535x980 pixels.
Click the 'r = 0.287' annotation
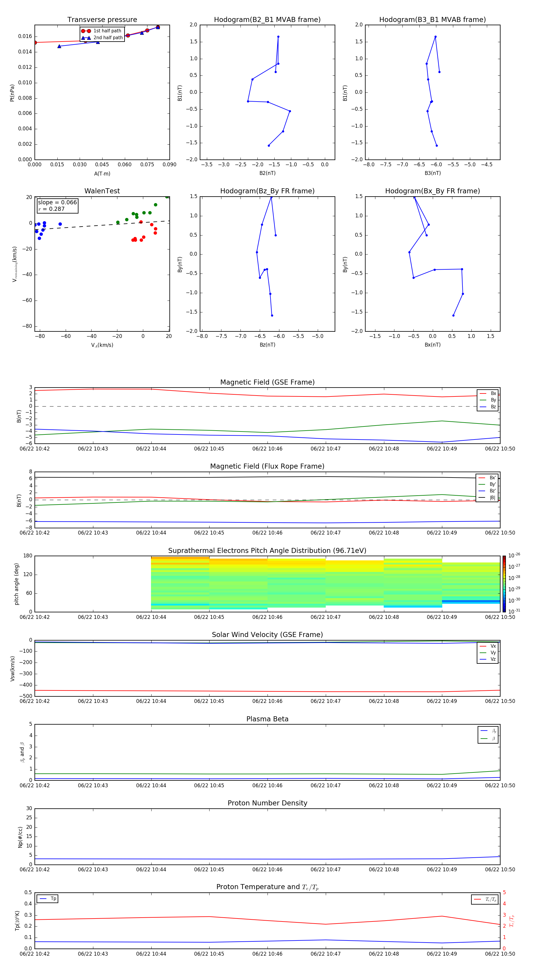51,209
